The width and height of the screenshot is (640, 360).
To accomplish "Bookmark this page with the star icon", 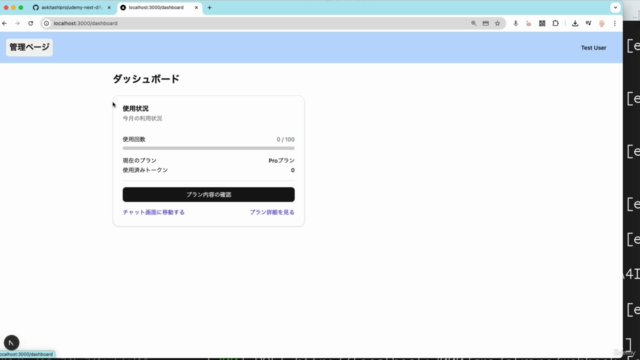I will [x=498, y=24].
